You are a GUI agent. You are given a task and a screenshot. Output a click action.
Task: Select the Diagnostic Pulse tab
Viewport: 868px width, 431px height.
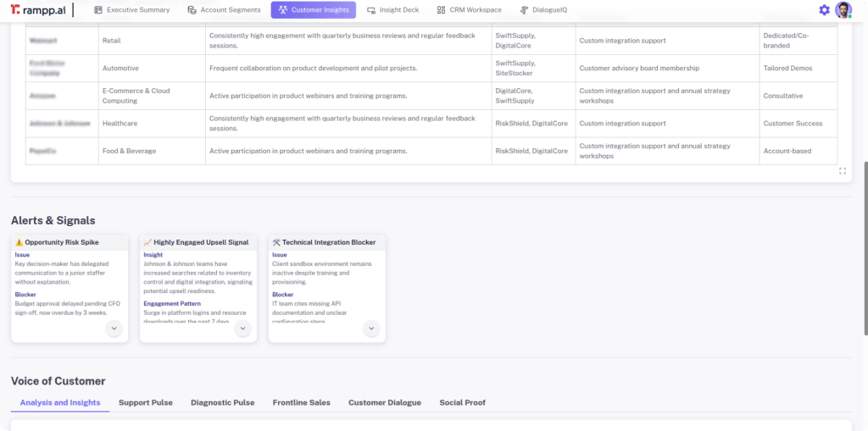coord(222,402)
